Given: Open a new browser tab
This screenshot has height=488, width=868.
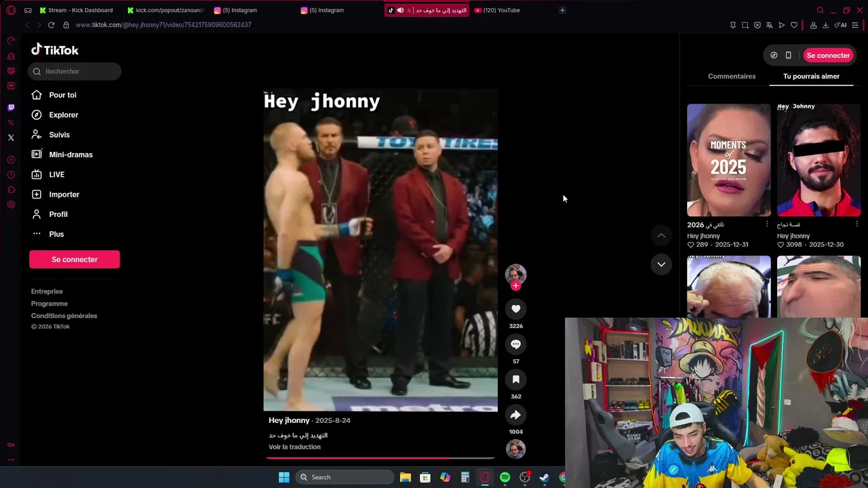Looking at the screenshot, I should pos(562,10).
